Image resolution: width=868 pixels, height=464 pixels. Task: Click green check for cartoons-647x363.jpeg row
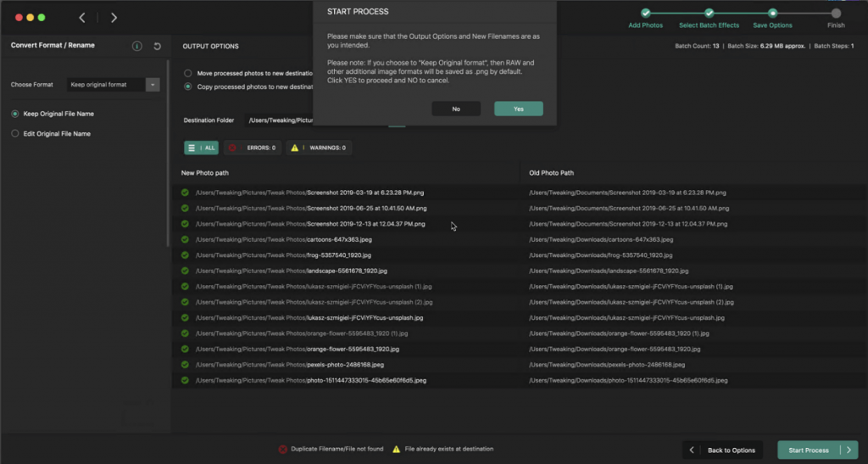[x=185, y=240]
